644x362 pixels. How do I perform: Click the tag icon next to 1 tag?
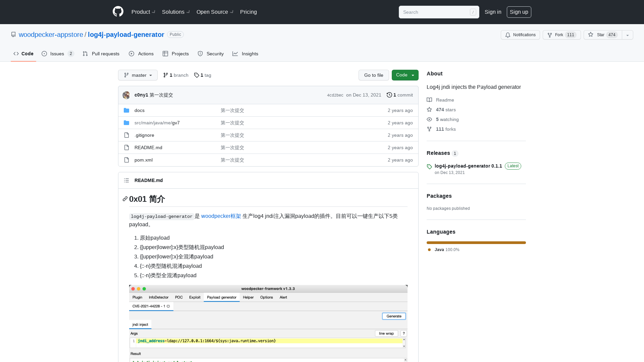[197, 75]
